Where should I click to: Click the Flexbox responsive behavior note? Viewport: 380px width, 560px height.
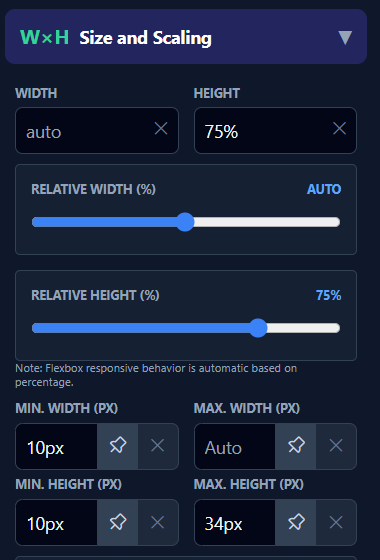pos(156,375)
